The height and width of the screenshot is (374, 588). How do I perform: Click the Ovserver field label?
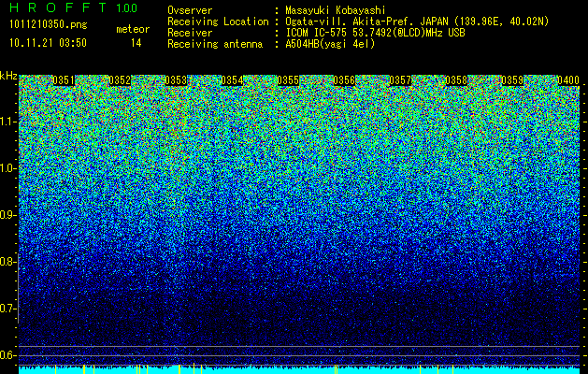[x=190, y=10]
